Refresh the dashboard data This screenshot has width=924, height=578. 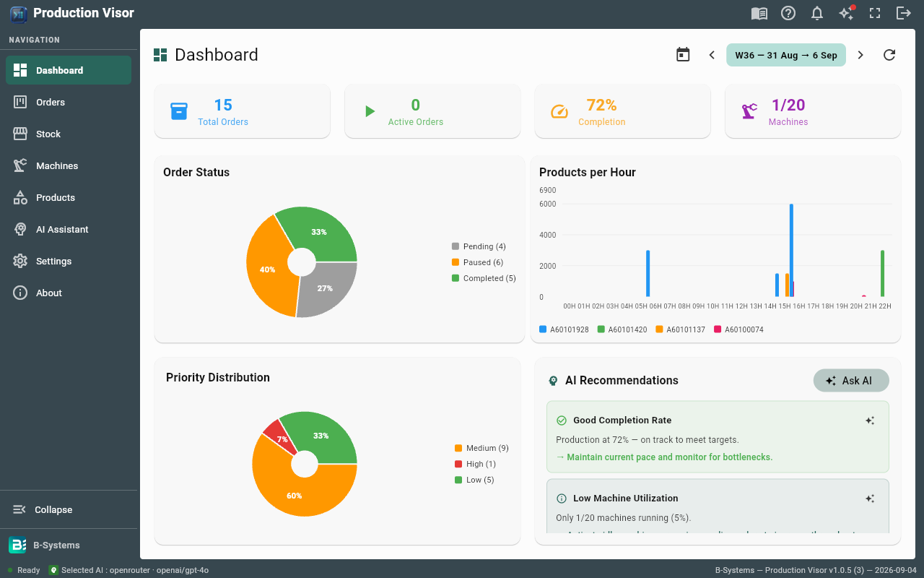coord(889,55)
